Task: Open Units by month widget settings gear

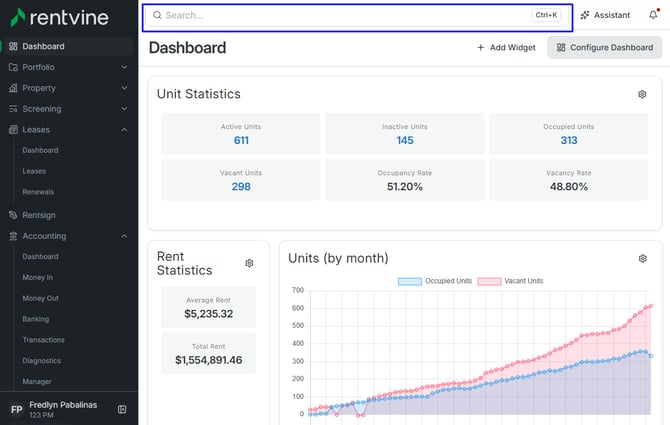Action: pyautogui.click(x=642, y=258)
